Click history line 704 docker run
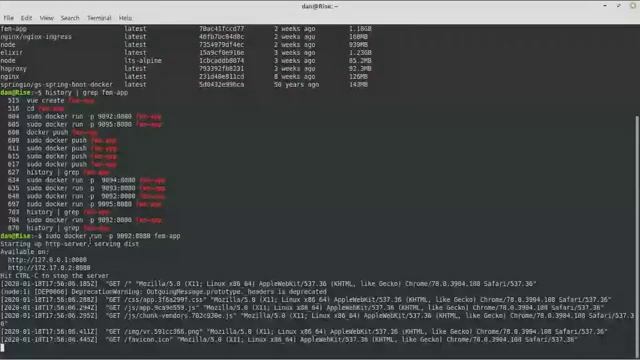The image size is (640, 360). pos(84,220)
